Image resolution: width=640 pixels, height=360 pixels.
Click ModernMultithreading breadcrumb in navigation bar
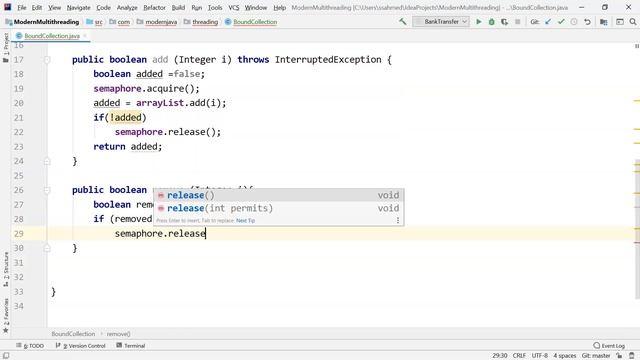[42, 22]
